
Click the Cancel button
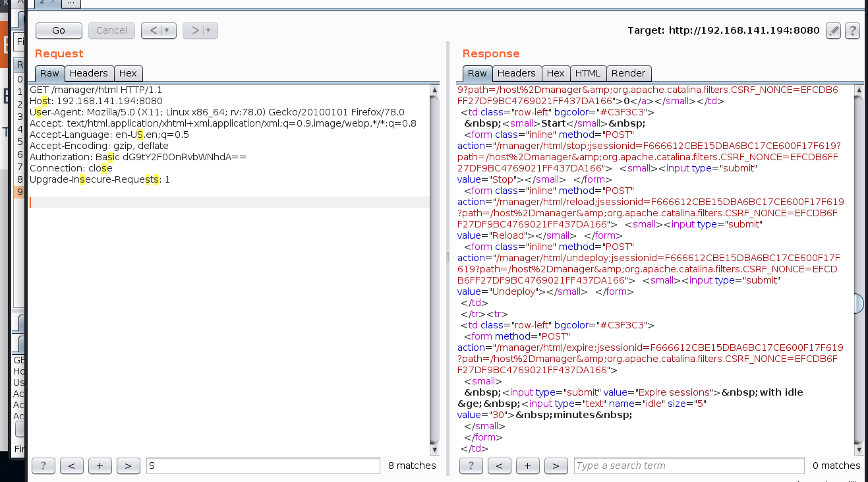coord(111,30)
